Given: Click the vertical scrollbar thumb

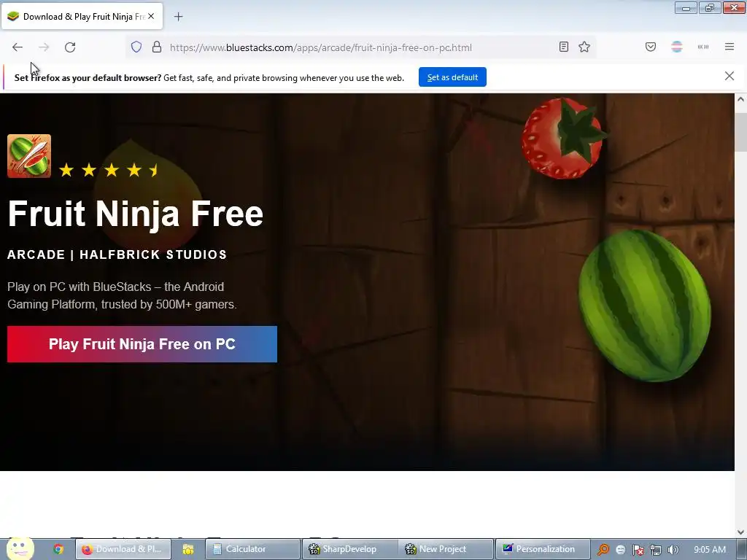Looking at the screenshot, I should point(740,133).
